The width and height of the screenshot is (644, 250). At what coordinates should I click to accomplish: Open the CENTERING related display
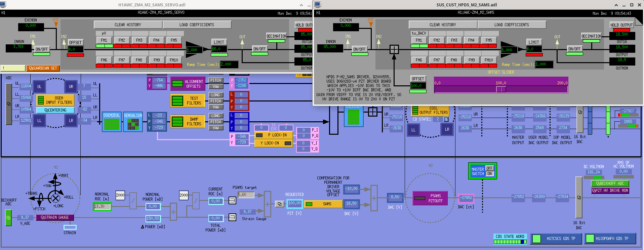(x=55, y=110)
